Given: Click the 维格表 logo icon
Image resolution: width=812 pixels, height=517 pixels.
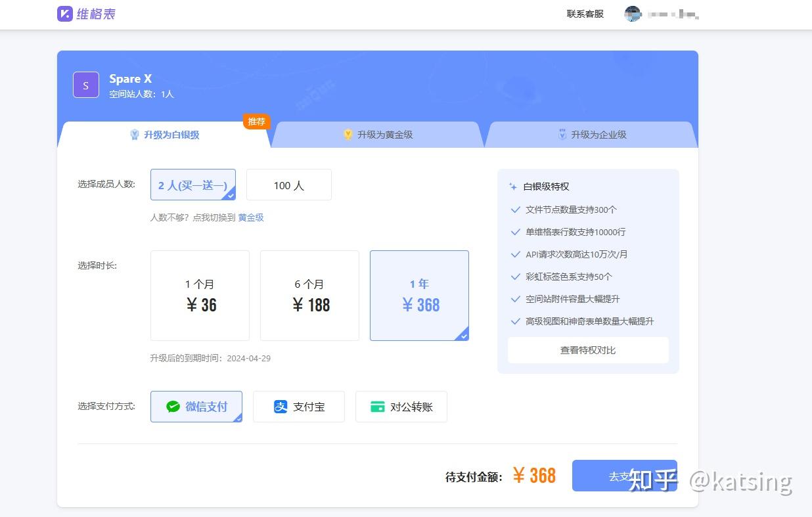Looking at the screenshot, I should point(64,14).
